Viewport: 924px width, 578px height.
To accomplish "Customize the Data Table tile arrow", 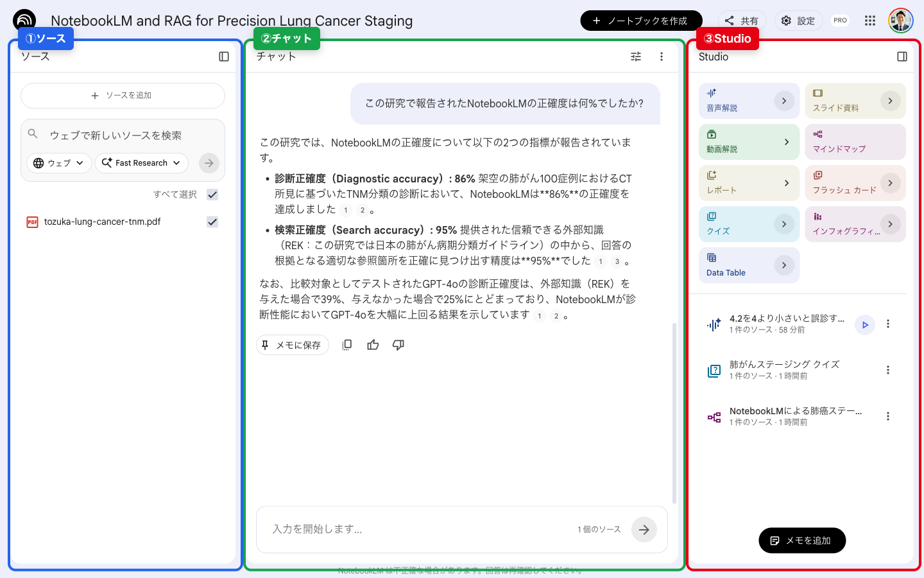I will click(x=784, y=265).
